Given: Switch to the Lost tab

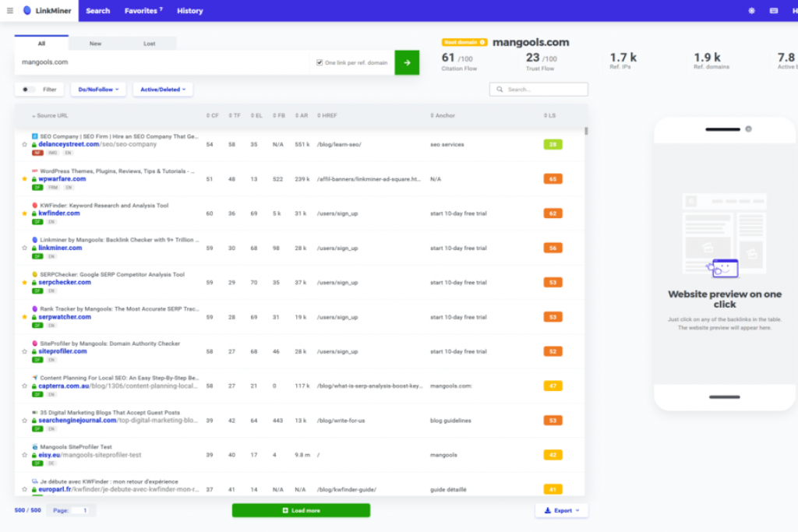Looking at the screenshot, I should (149, 44).
